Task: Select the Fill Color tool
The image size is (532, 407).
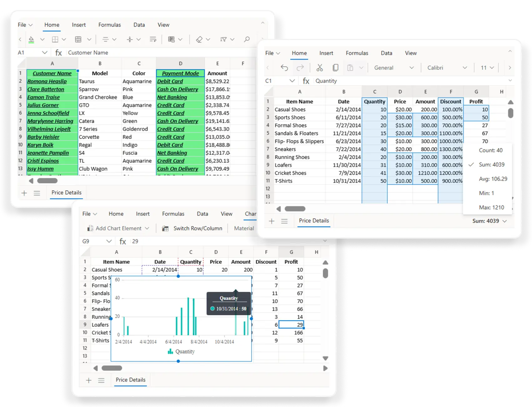Action: [x=31, y=39]
